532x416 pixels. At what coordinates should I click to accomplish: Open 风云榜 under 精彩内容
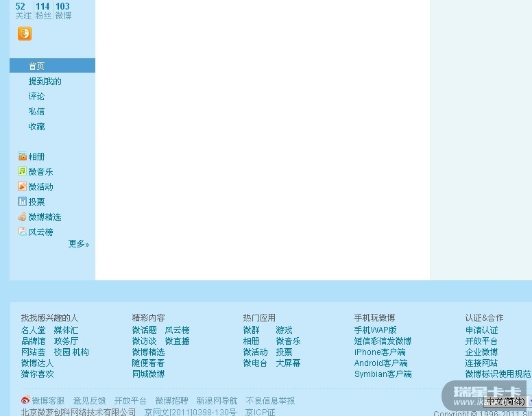[177, 330]
